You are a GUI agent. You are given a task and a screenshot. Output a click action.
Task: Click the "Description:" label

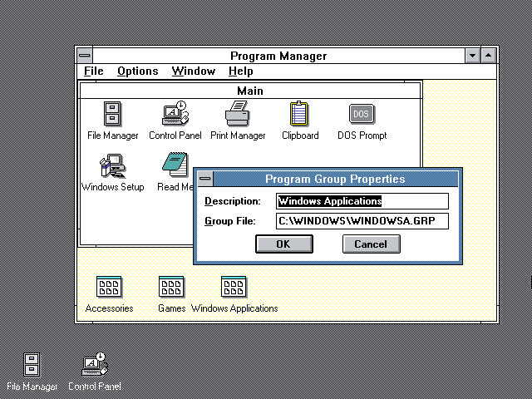pos(233,201)
